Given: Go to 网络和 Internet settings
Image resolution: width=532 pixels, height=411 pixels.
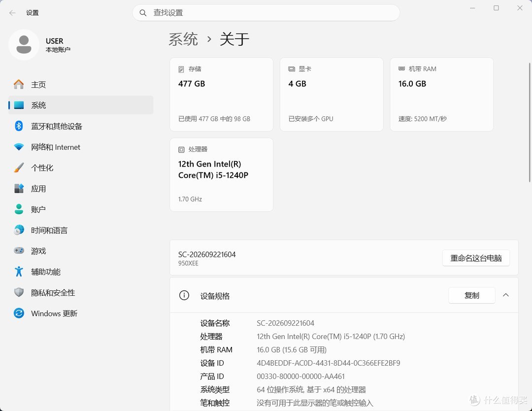Looking at the screenshot, I should point(81,147).
